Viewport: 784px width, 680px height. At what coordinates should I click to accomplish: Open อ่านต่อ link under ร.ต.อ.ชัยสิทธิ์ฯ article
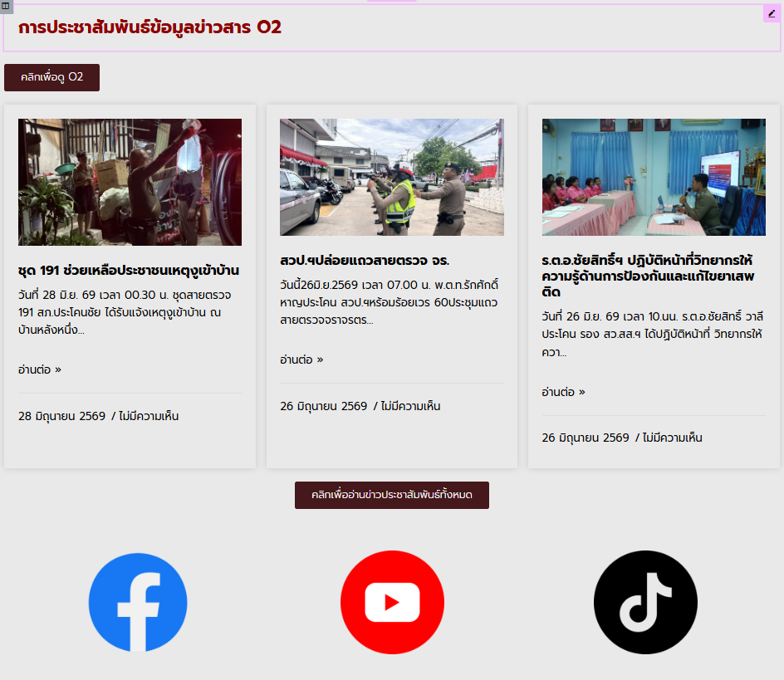click(x=563, y=392)
